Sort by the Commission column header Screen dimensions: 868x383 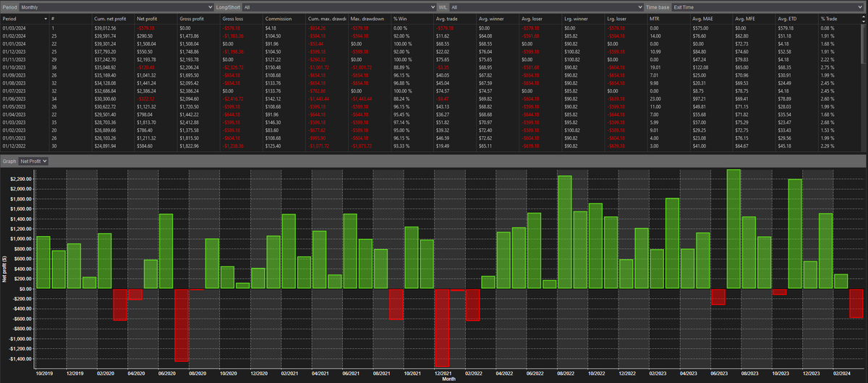point(284,18)
